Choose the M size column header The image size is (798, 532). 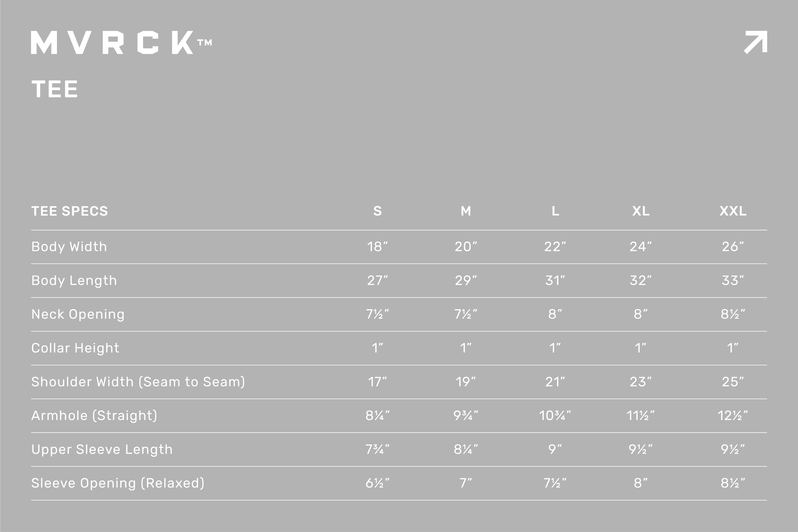click(466, 211)
